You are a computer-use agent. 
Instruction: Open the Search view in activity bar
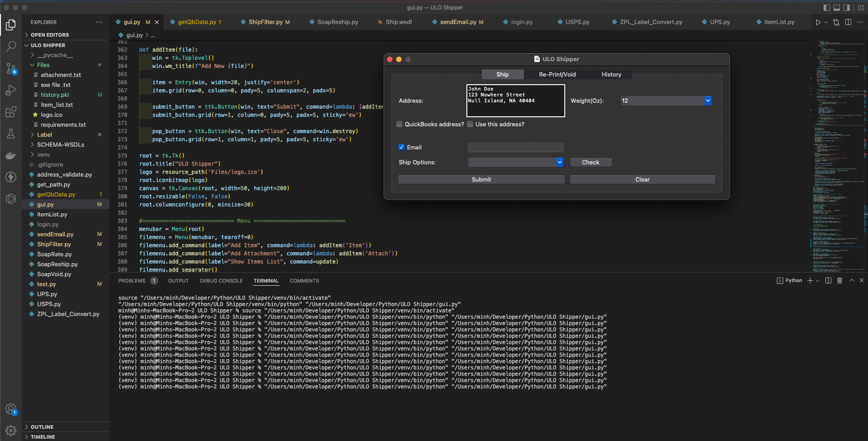pos(11,46)
